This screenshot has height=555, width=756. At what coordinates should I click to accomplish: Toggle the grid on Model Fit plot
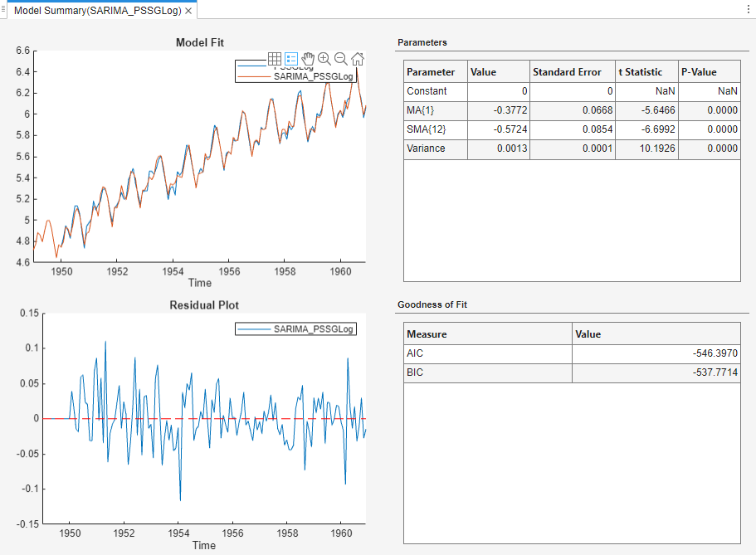pos(274,59)
